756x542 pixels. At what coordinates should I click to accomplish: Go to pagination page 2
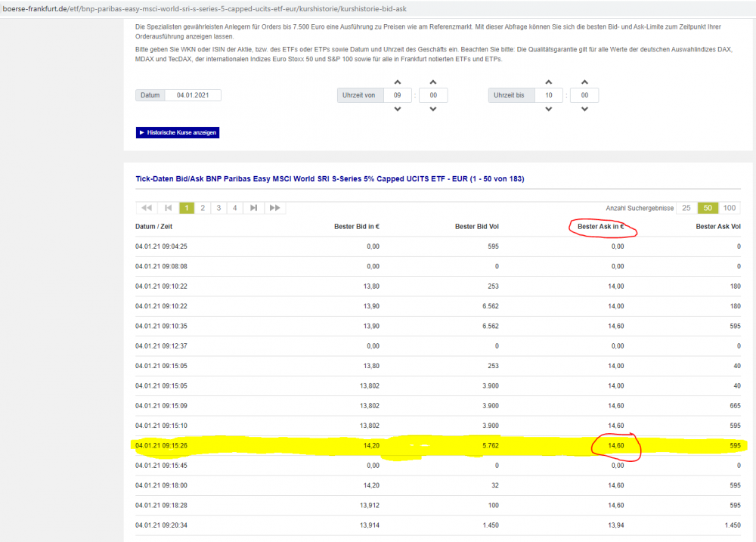(203, 208)
